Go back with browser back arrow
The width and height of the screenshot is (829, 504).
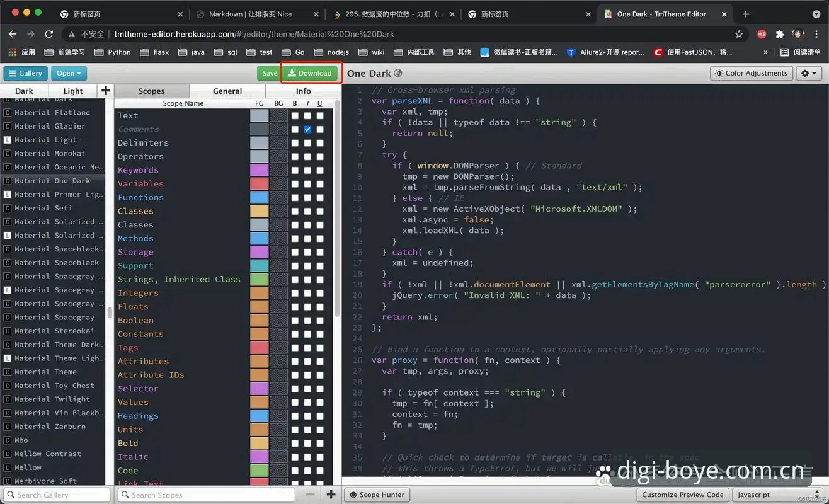(x=12, y=34)
